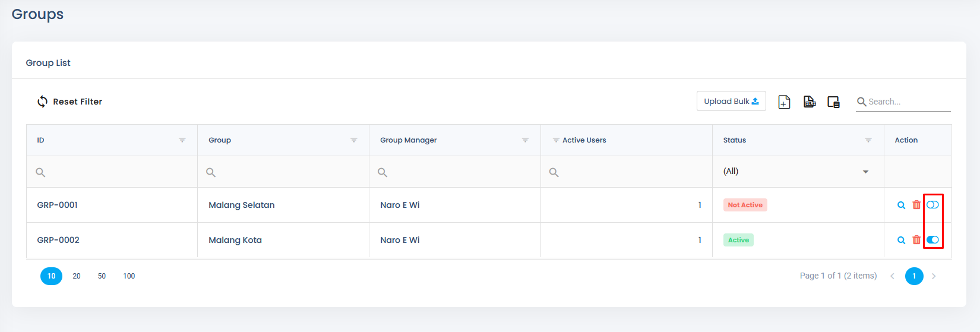Delete the Malang Kota group
Viewport: 980px width, 332px height.
[x=916, y=240]
